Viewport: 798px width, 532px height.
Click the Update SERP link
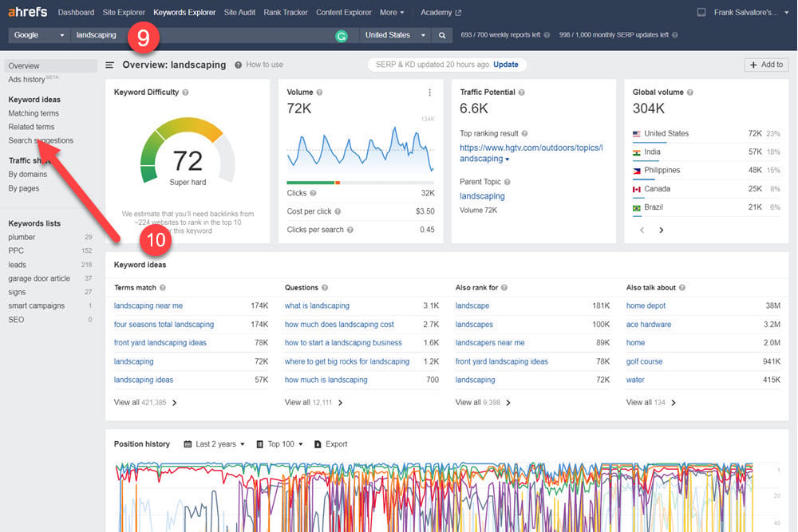pyautogui.click(x=506, y=65)
